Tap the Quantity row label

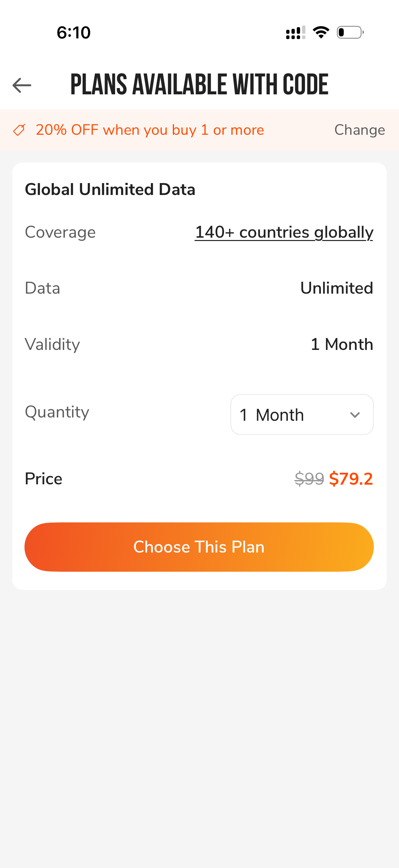(57, 412)
